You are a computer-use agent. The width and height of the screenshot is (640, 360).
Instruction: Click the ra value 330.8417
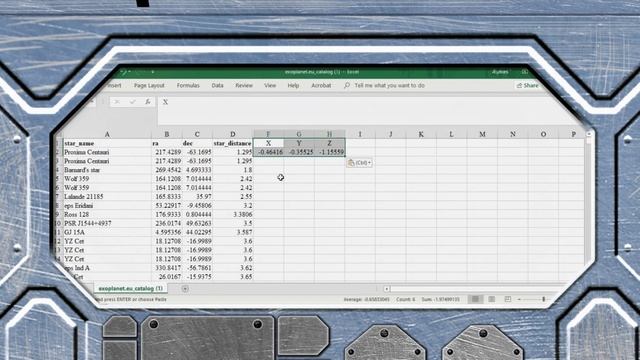167,268
